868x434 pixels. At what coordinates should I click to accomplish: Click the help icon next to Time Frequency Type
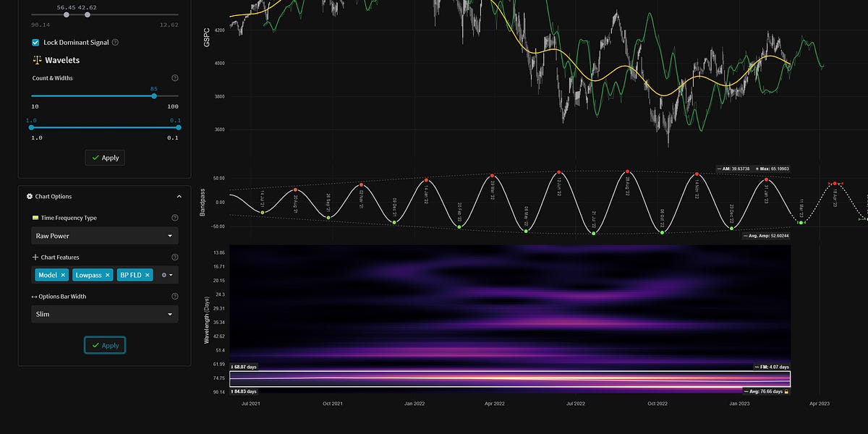(x=174, y=217)
